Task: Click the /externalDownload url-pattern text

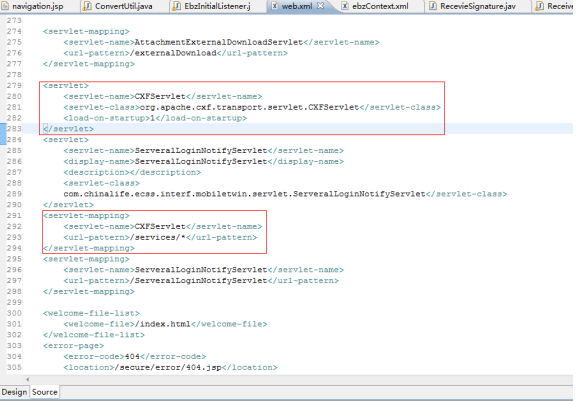Action: [x=173, y=53]
